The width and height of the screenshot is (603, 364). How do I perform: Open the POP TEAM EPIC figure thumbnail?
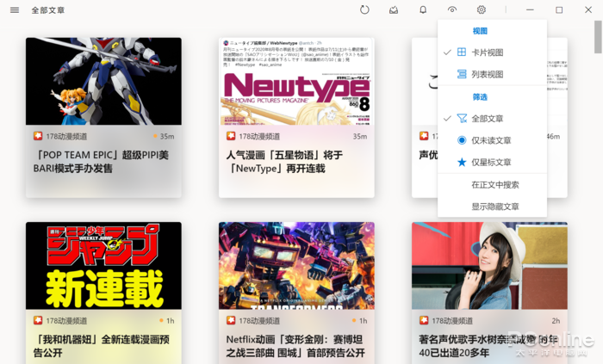click(x=104, y=82)
